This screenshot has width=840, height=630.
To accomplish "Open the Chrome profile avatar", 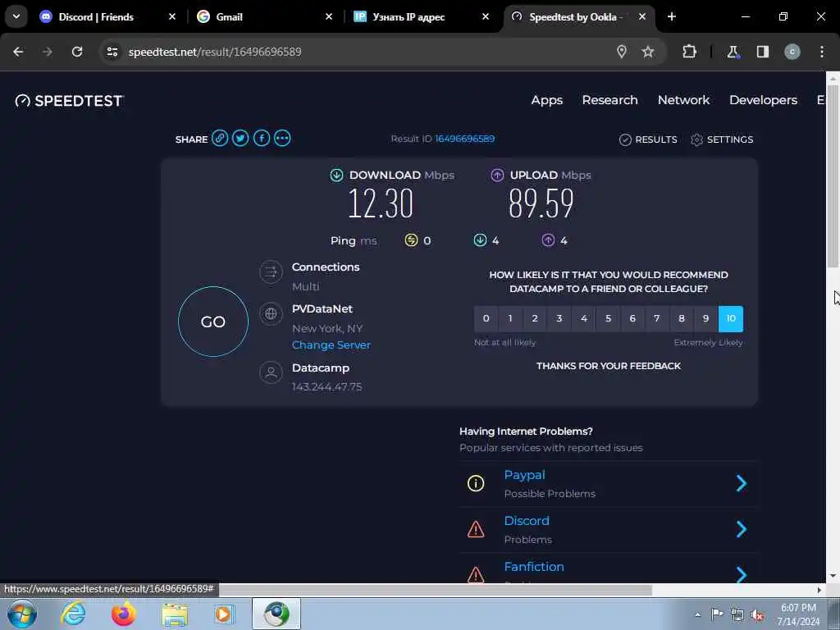I will pos(792,52).
